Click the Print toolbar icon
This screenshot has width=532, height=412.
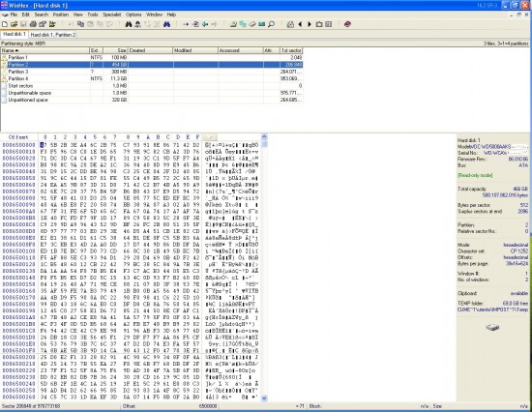[33, 24]
